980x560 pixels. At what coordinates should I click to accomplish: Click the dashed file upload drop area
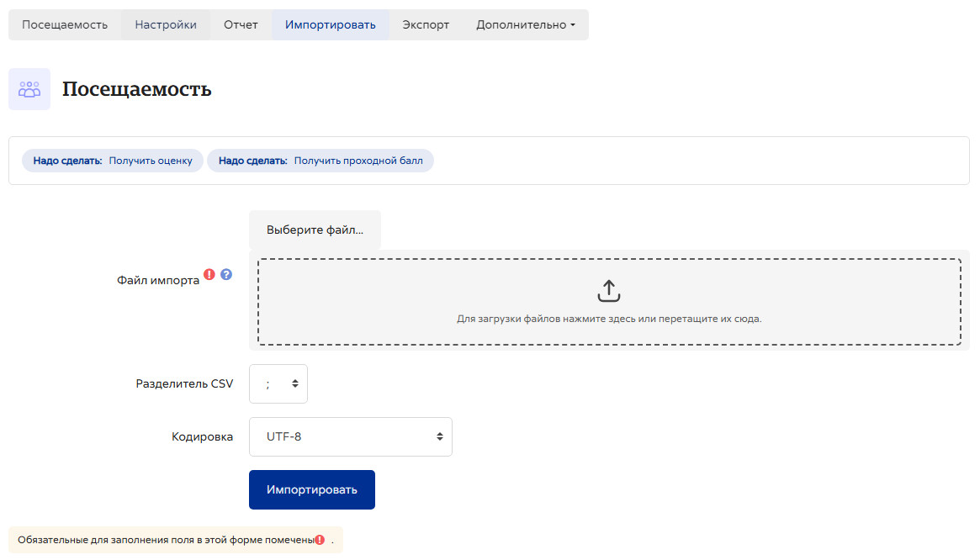tap(609, 302)
